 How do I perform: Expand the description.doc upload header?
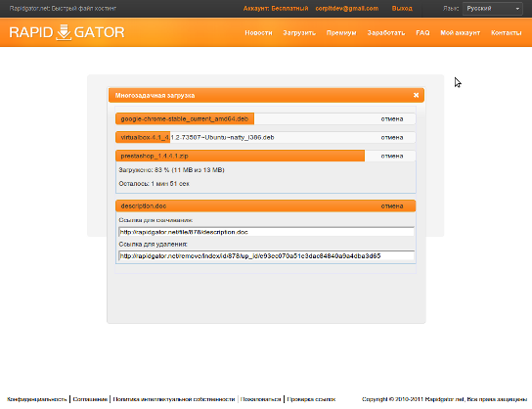click(x=266, y=206)
